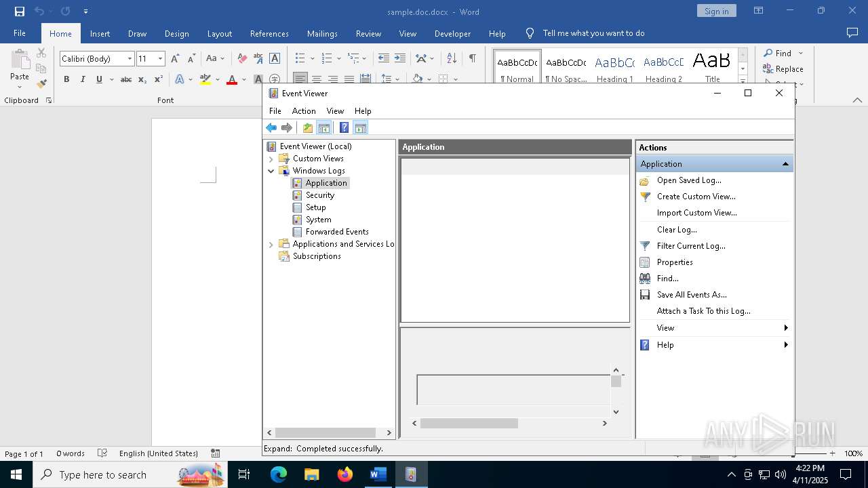This screenshot has height=488, width=868.
Task: Increase font size with Grow Font icon
Action: point(176,59)
